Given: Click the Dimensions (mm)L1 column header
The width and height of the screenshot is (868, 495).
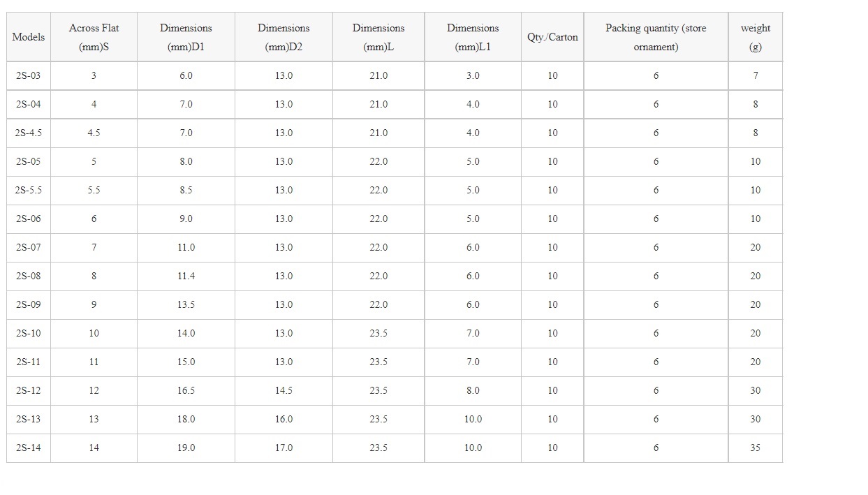Looking at the screenshot, I should (473, 37).
